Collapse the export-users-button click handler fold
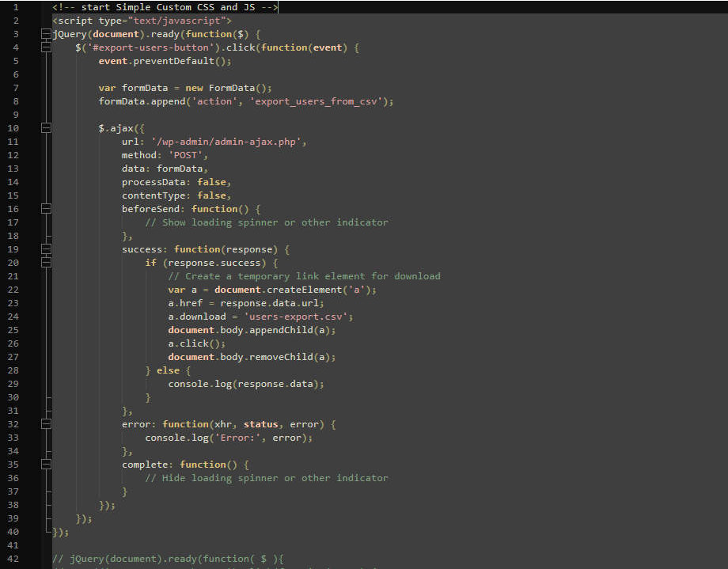This screenshot has height=569, width=728. [46, 48]
